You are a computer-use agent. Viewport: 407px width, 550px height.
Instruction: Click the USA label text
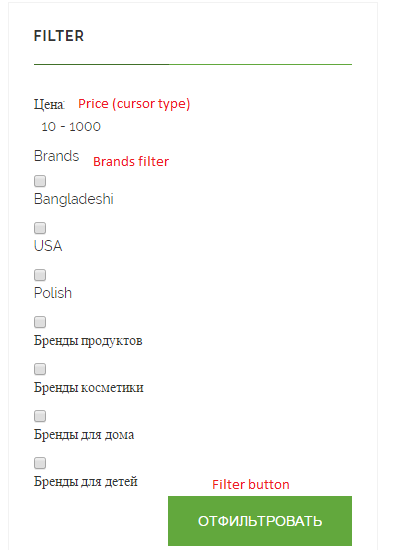[x=48, y=246]
